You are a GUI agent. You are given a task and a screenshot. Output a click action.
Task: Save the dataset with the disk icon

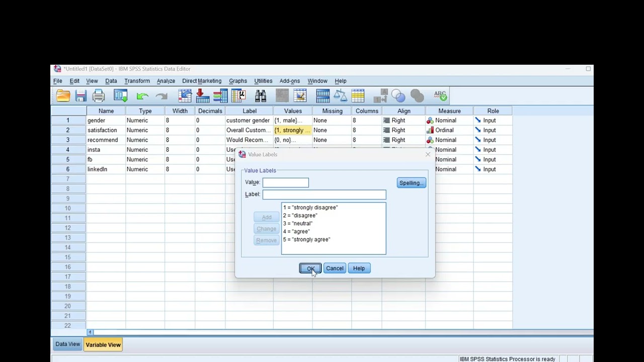pos(81,96)
